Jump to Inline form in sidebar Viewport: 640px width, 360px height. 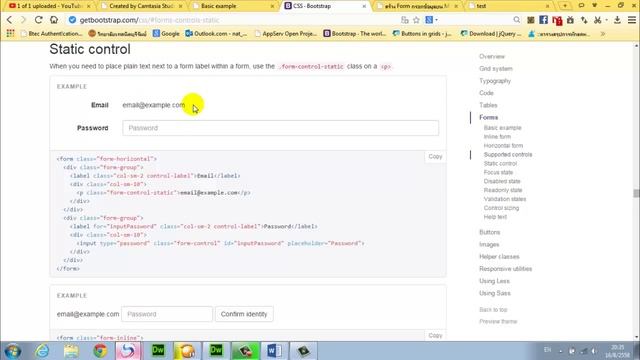point(497,137)
